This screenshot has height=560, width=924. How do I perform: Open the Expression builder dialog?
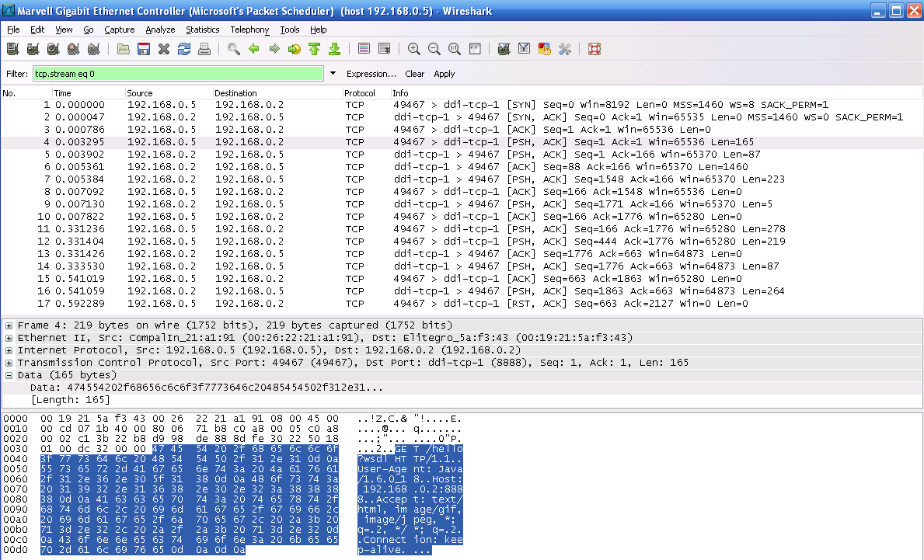pos(371,74)
